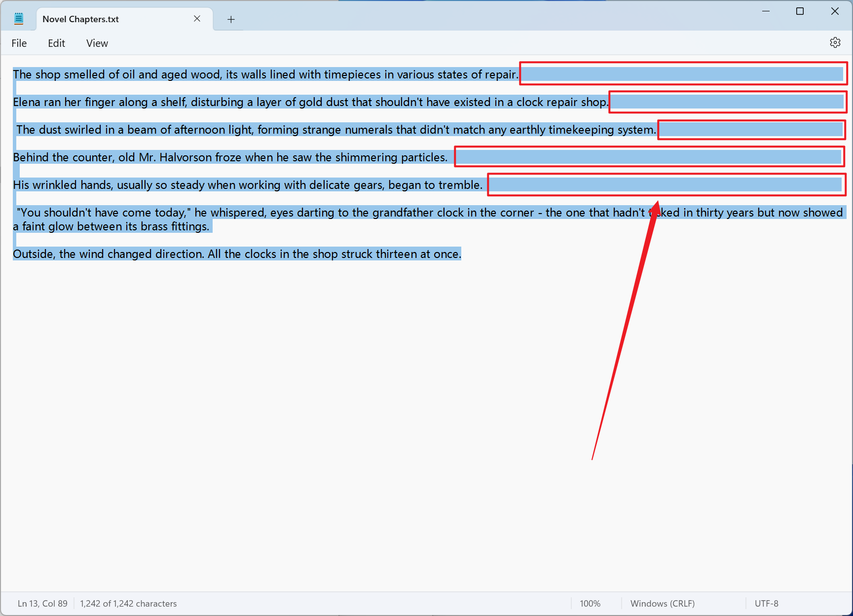
Task: Maximize the Notepad window
Action: (x=800, y=11)
